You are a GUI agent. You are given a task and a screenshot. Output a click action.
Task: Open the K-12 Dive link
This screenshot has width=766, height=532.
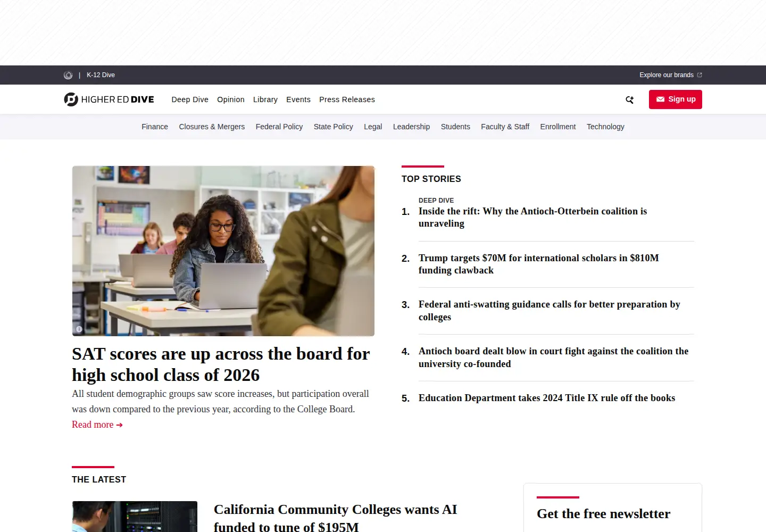click(x=101, y=75)
